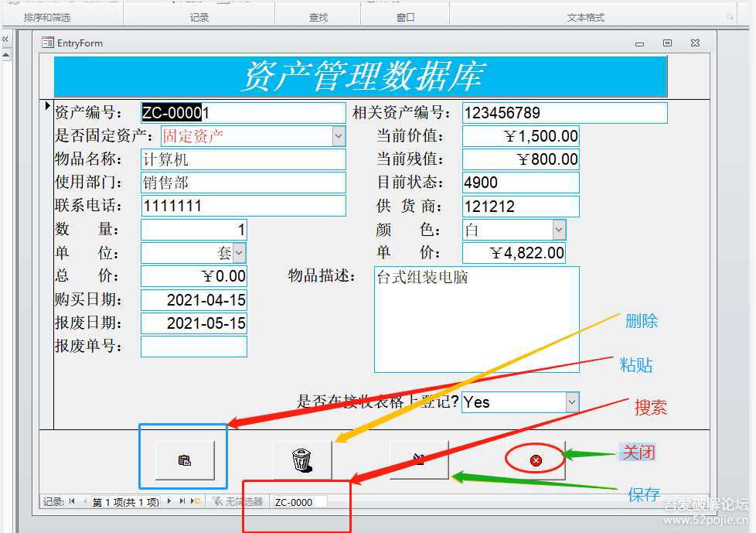
Task: Click the 相关资产编号 label
Action: pos(402,112)
